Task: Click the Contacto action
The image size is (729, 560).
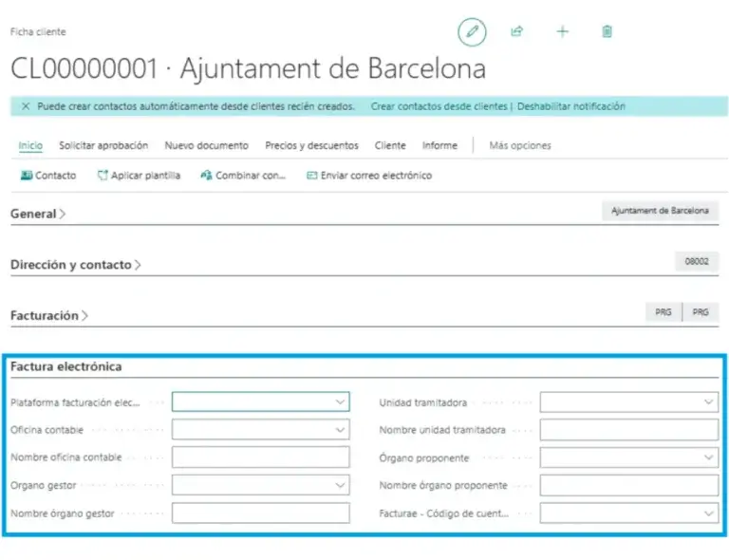Action: (x=48, y=176)
